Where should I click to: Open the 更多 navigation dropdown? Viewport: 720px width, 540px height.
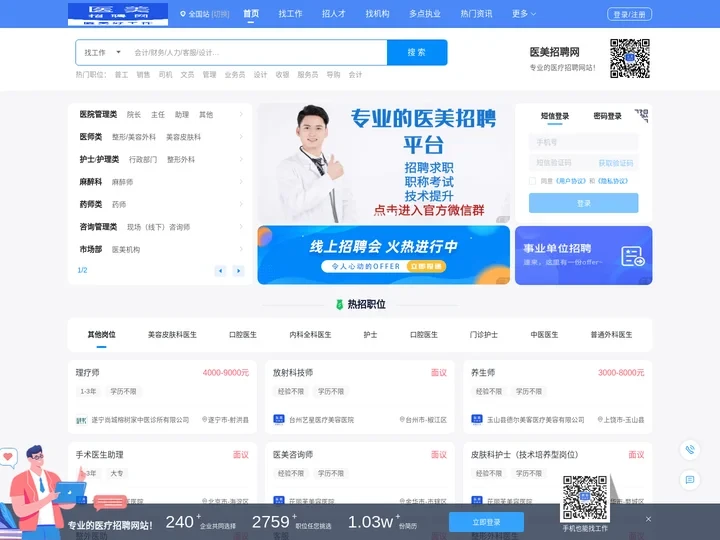[x=524, y=14]
